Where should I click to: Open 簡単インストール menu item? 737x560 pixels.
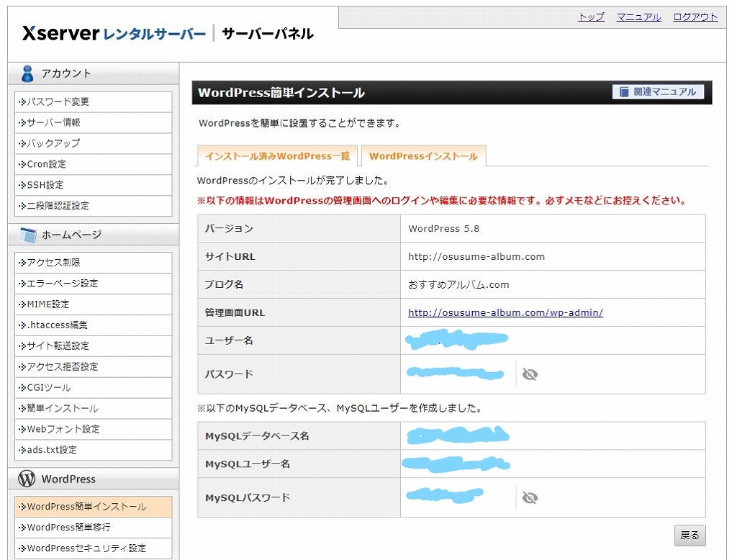pos(93,408)
